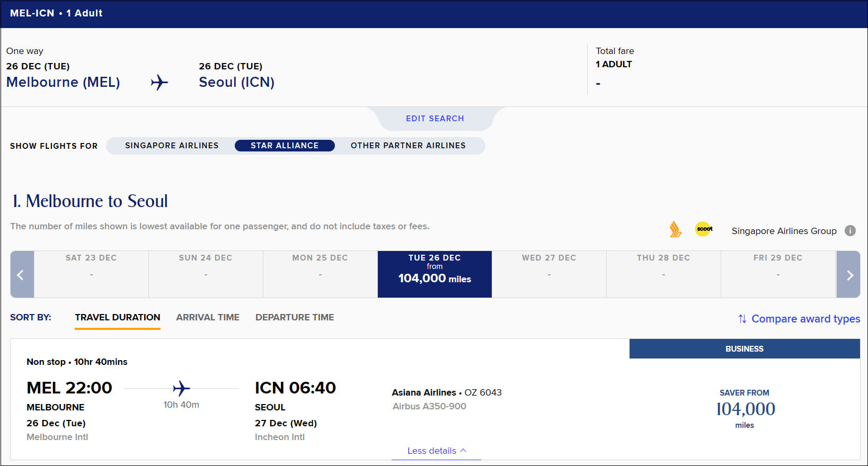Click Melbourne Intl airport name

point(57,437)
